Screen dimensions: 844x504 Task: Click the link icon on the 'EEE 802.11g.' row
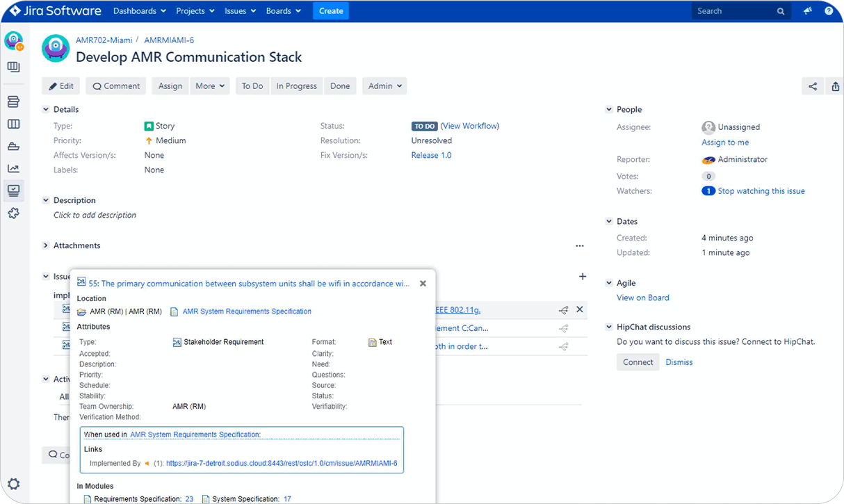pos(564,310)
